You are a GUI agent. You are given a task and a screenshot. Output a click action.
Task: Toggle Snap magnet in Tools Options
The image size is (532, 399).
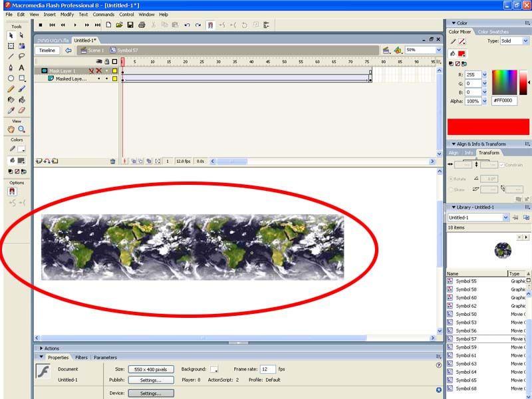pos(12,192)
